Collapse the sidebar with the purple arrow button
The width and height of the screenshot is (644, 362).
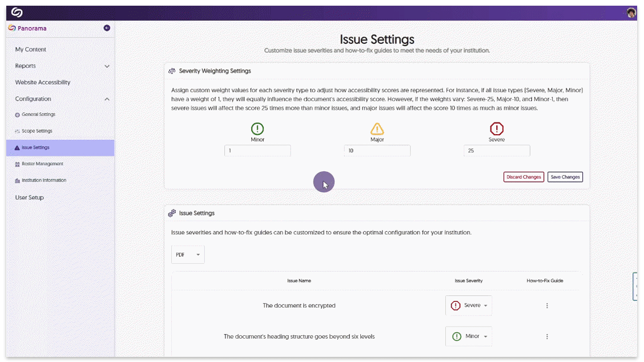coord(107,28)
